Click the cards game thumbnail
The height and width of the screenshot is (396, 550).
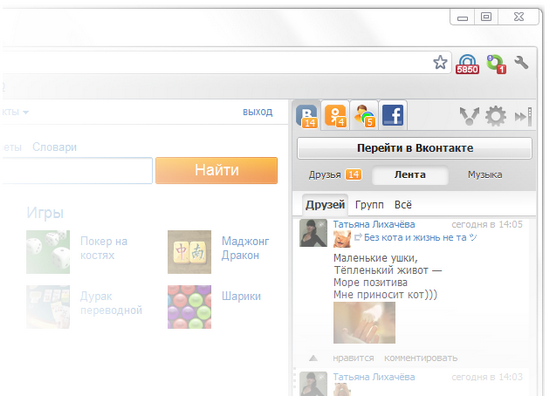[x=48, y=307]
